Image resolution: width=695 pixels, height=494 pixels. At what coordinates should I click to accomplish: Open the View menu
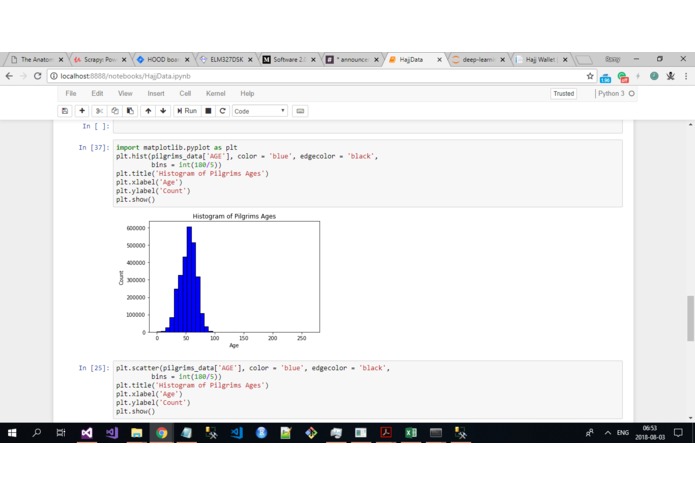point(125,93)
